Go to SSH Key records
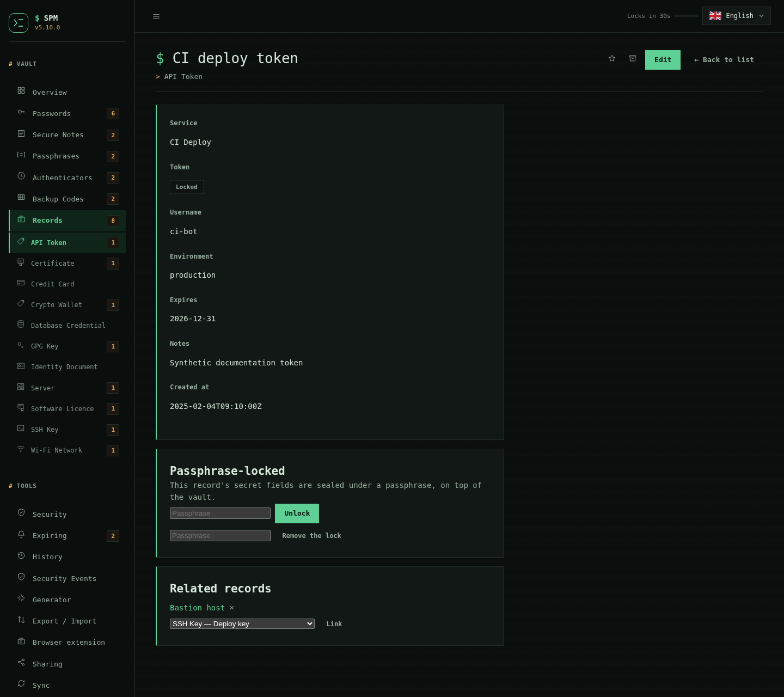Screen dimensions: 784x697 68,430
